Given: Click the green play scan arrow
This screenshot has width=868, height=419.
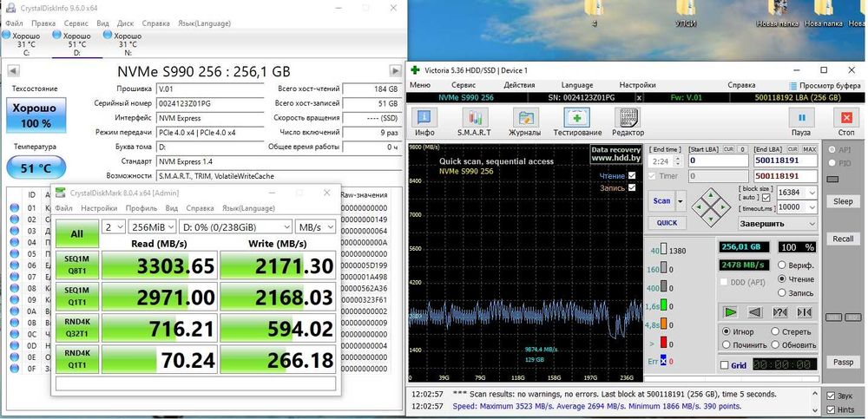Looking at the screenshot, I should (x=731, y=312).
